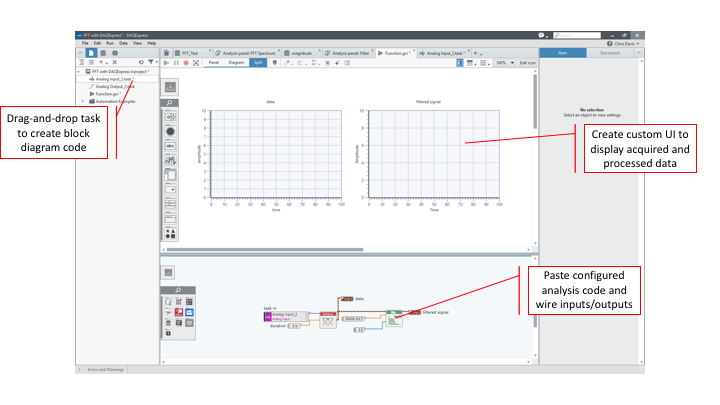Open the feedback speech bubble icon
Screen dimensions: 720x405
pos(541,34)
